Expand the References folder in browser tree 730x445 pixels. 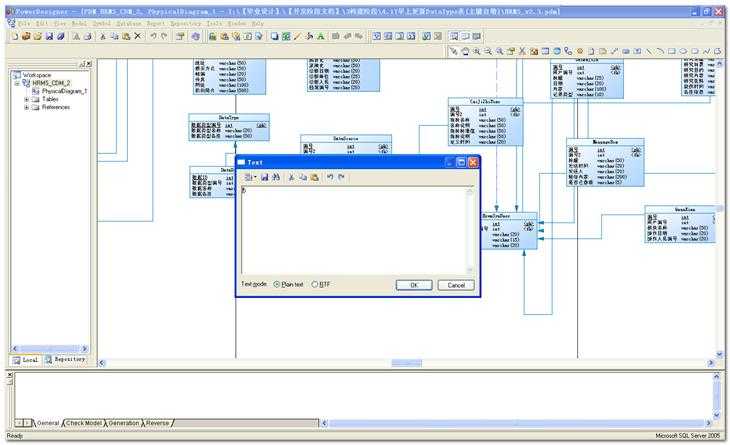tap(27, 107)
